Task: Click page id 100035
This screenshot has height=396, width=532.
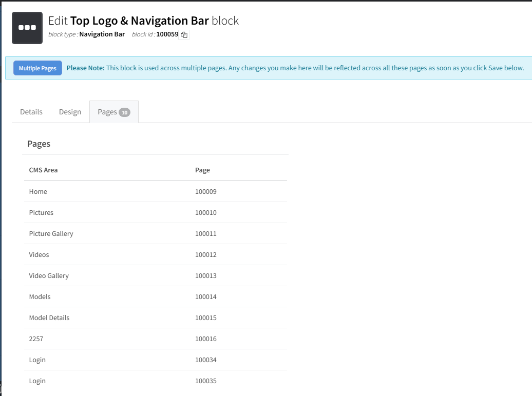Action: tap(206, 381)
